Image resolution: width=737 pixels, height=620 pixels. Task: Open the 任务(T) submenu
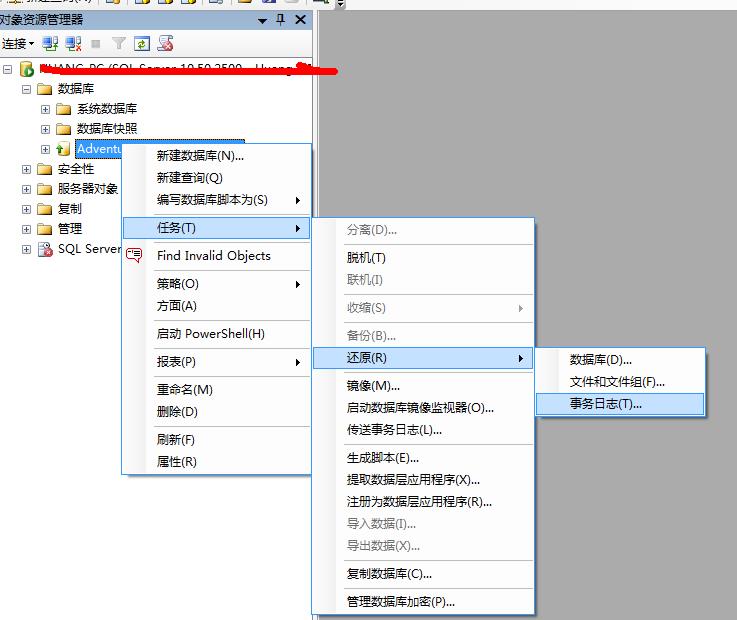pos(217,228)
